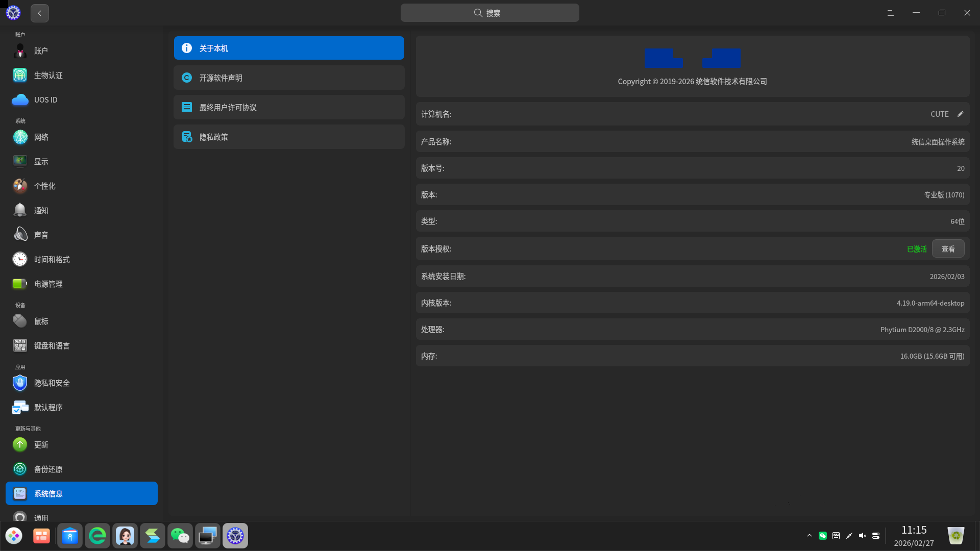Screen dimensions: 980x551
Task: Open 电源管理 power management
Action: pyautogui.click(x=48, y=284)
